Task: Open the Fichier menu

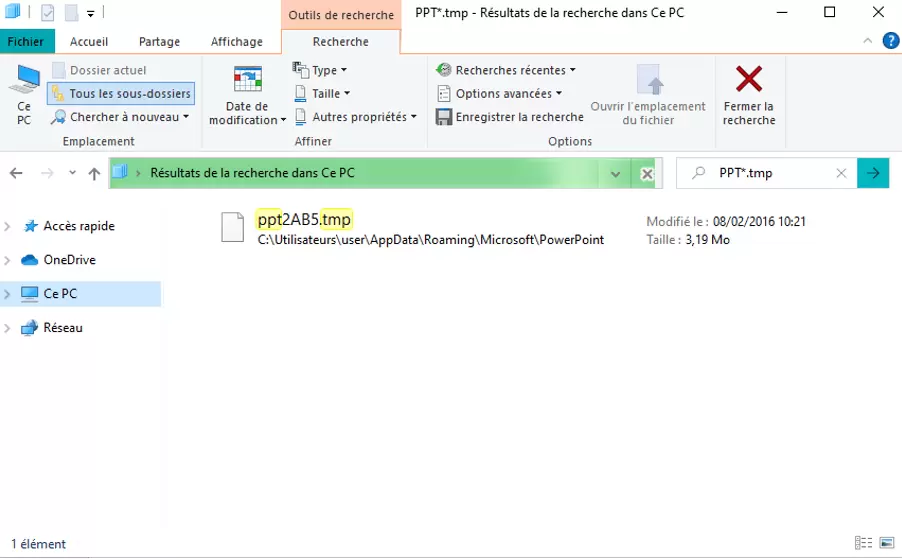Action: tap(25, 42)
